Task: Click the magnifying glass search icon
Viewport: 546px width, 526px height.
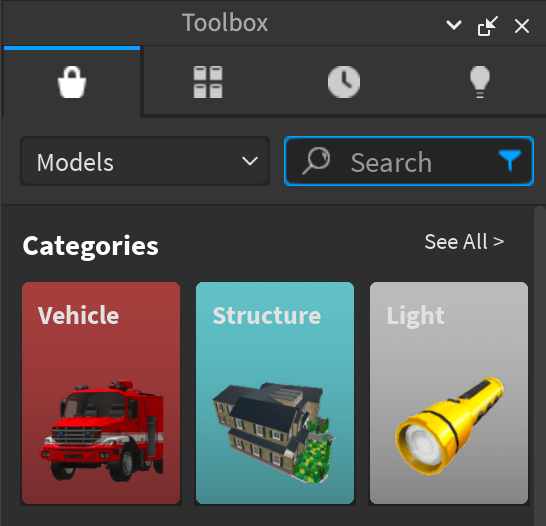Action: [x=316, y=160]
